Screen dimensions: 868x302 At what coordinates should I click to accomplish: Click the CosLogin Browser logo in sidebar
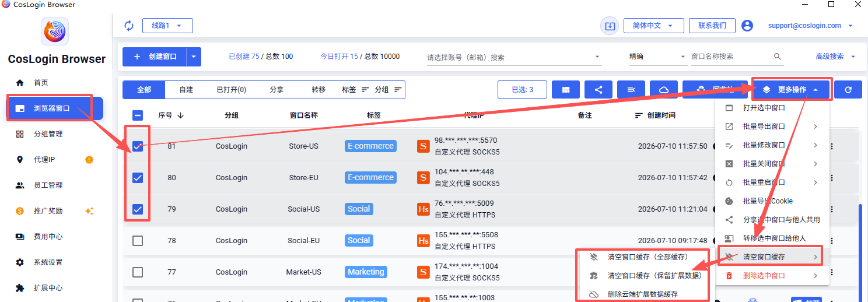click(x=55, y=31)
